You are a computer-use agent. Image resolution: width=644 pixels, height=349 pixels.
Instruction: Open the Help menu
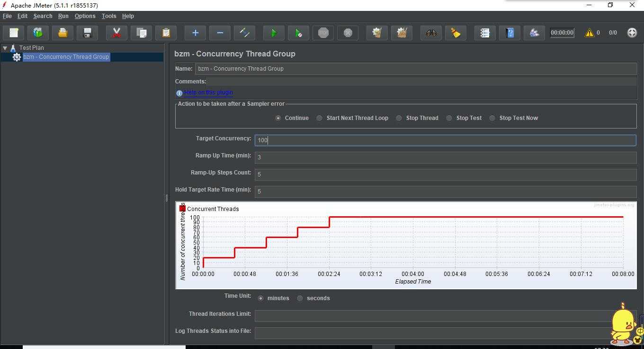(128, 16)
